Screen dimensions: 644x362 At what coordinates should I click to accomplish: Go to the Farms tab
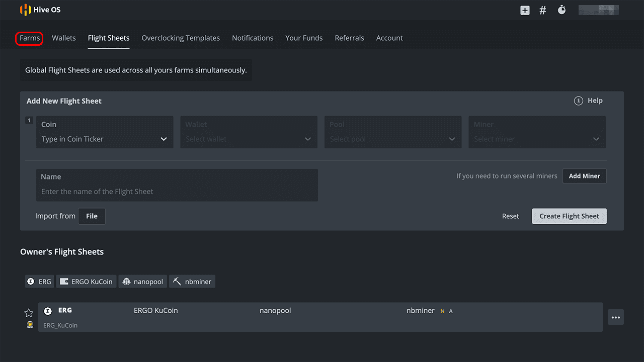pyautogui.click(x=30, y=38)
